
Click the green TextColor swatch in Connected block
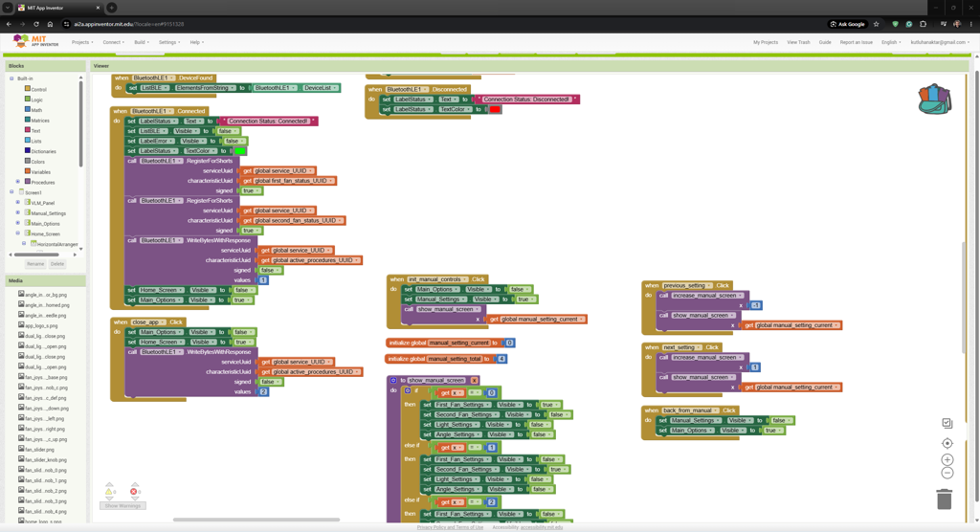point(240,151)
